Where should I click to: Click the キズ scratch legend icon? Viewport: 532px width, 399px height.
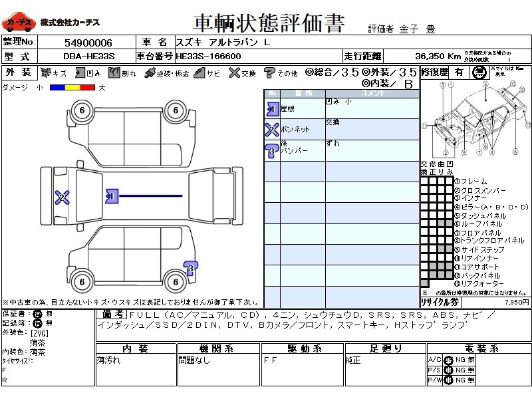point(45,72)
